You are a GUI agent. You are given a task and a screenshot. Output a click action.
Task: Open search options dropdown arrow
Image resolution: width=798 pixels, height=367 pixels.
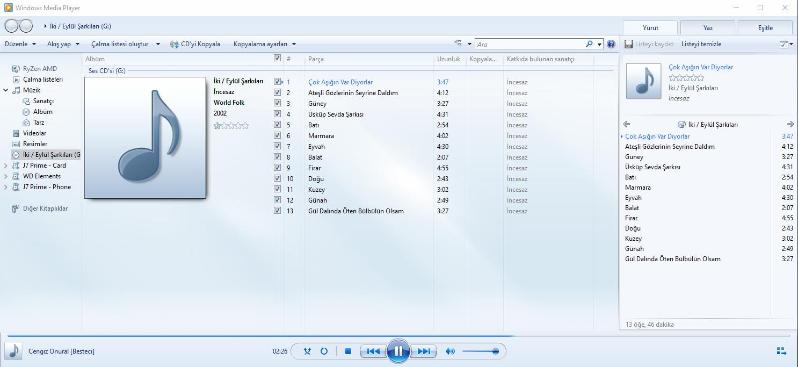coord(599,44)
